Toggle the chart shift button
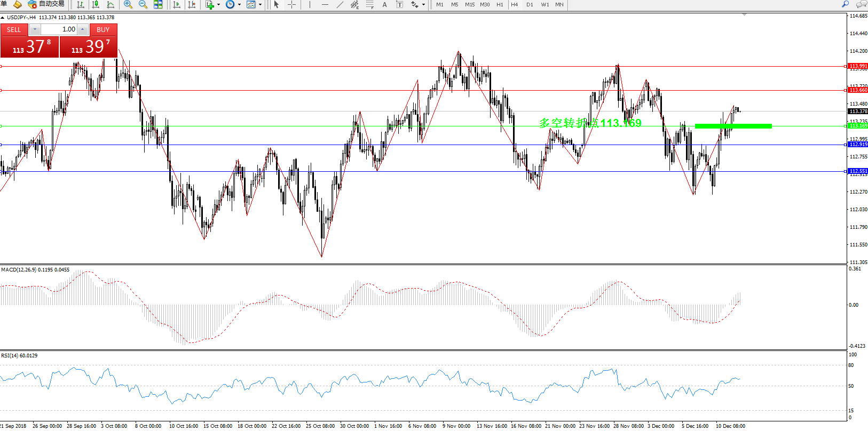This screenshot has width=868, height=431. pyautogui.click(x=192, y=4)
